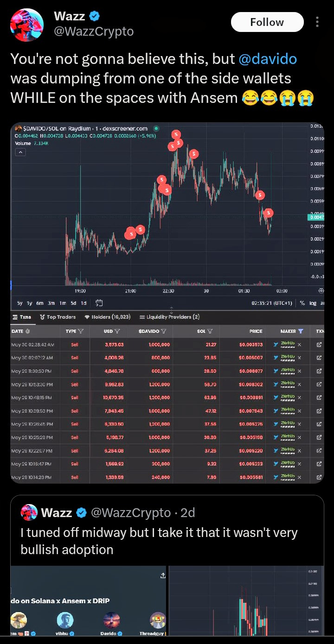Open transaction link for May 29 11:30:50 PM row
This screenshot has width=334, height=644.
(x=319, y=371)
